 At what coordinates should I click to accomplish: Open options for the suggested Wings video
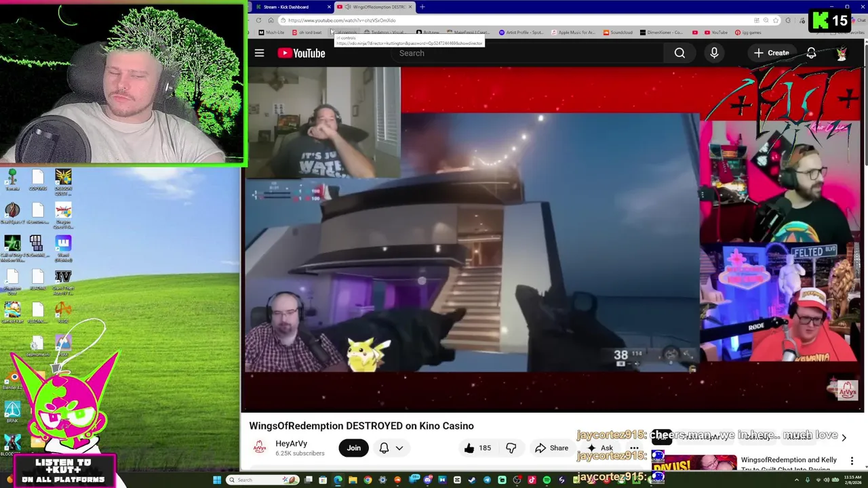[852, 462]
